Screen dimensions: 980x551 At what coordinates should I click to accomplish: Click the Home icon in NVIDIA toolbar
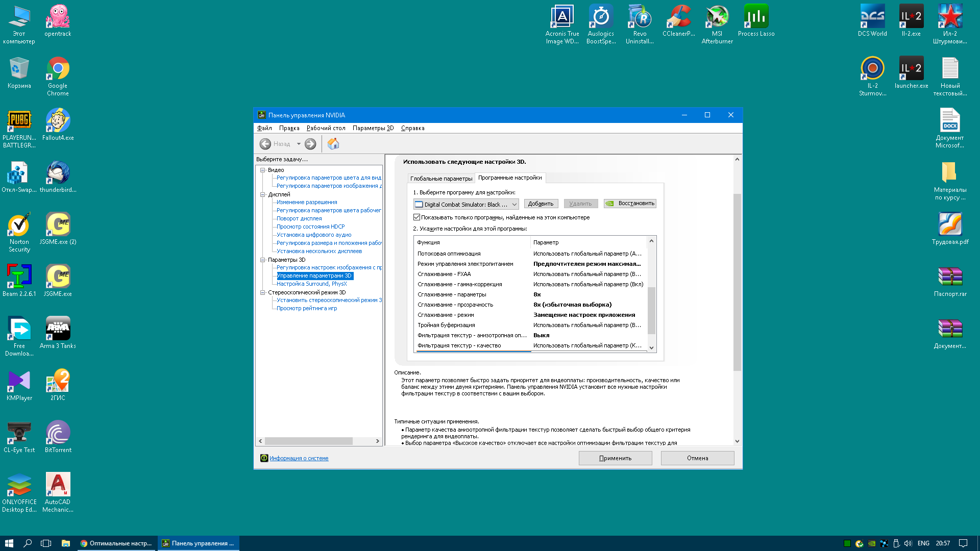(333, 144)
